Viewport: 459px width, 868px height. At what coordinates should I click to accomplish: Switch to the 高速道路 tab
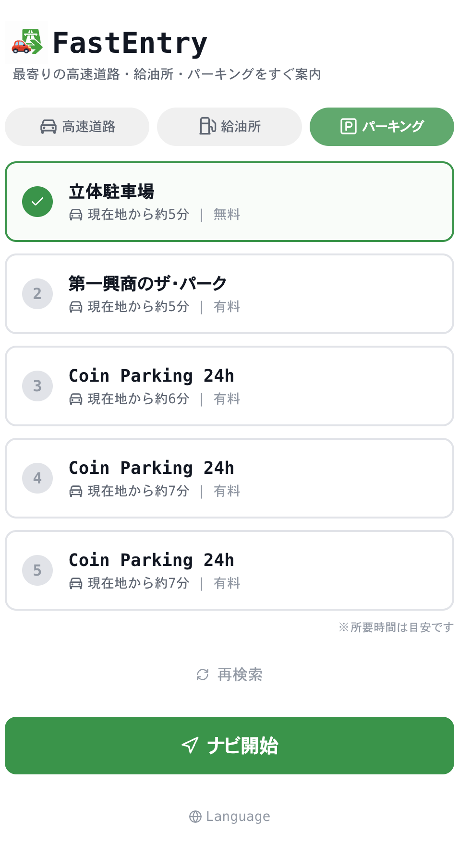click(x=77, y=127)
